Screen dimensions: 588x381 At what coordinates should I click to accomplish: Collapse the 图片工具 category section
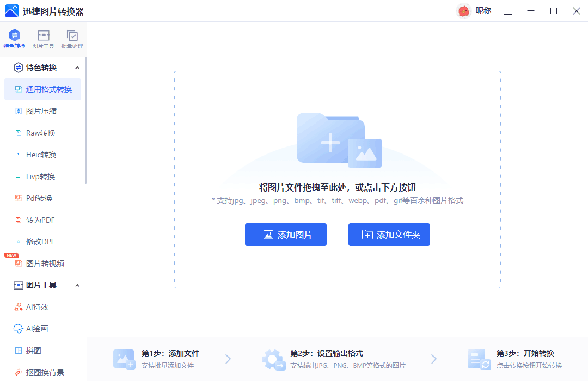77,285
